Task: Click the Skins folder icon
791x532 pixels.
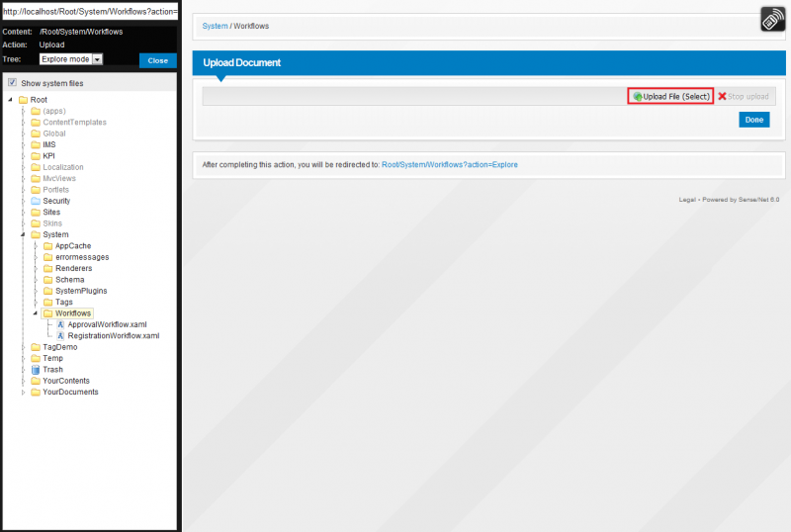Action: click(x=36, y=223)
